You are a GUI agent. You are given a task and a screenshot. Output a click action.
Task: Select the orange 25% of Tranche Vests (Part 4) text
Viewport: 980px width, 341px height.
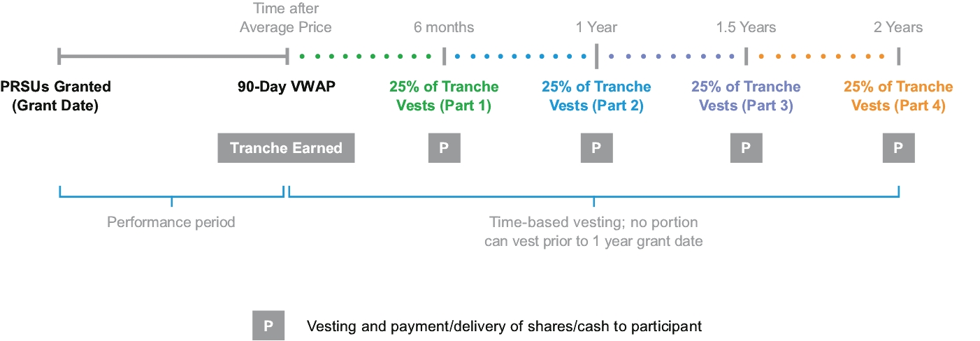click(898, 96)
